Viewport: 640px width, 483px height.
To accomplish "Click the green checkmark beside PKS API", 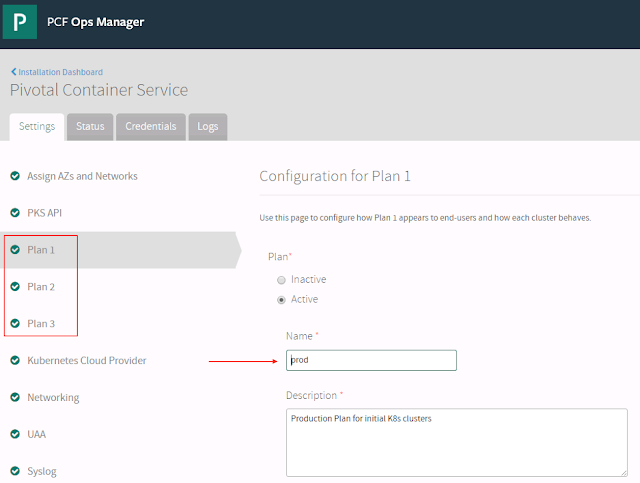I will click(15, 213).
